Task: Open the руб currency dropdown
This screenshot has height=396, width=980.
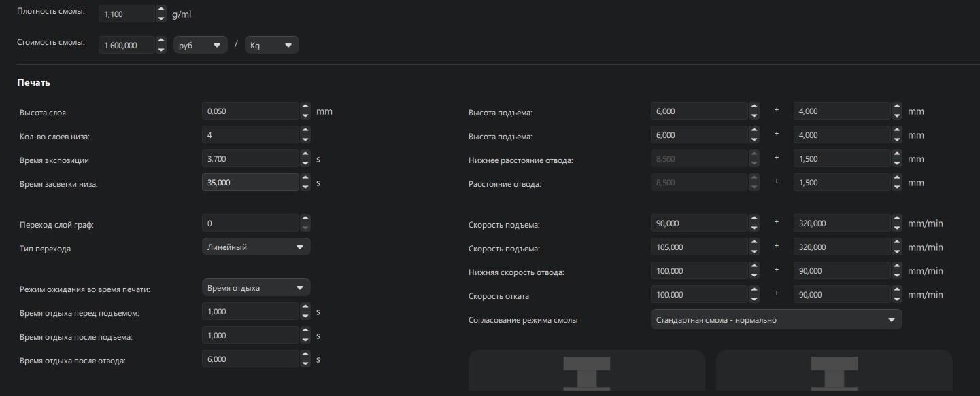Action: (200, 46)
